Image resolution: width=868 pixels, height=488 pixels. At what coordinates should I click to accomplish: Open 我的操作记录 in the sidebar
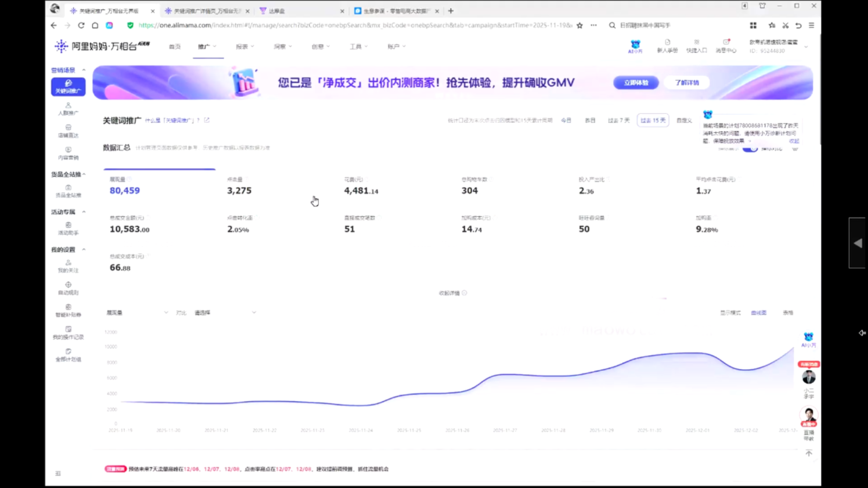point(68,332)
